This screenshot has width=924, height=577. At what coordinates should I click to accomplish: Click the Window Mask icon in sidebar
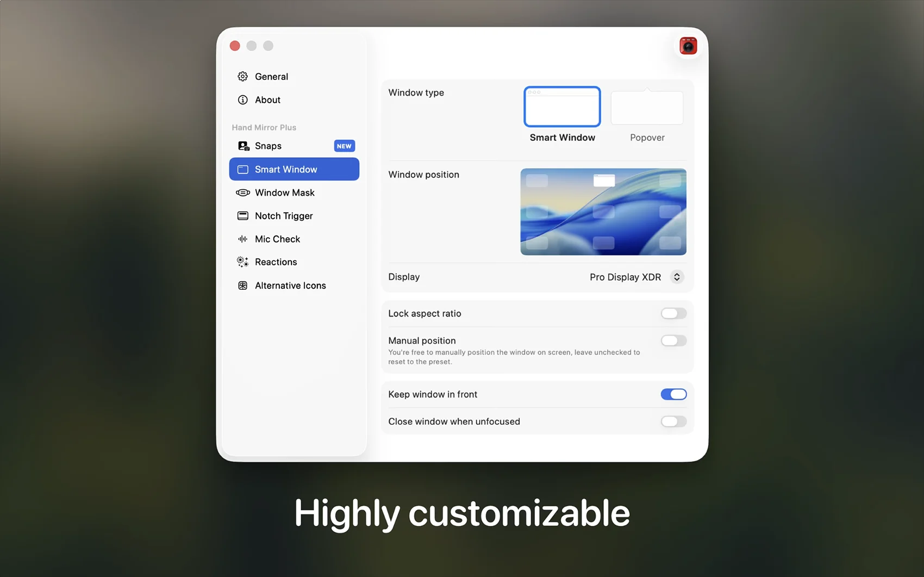(242, 193)
